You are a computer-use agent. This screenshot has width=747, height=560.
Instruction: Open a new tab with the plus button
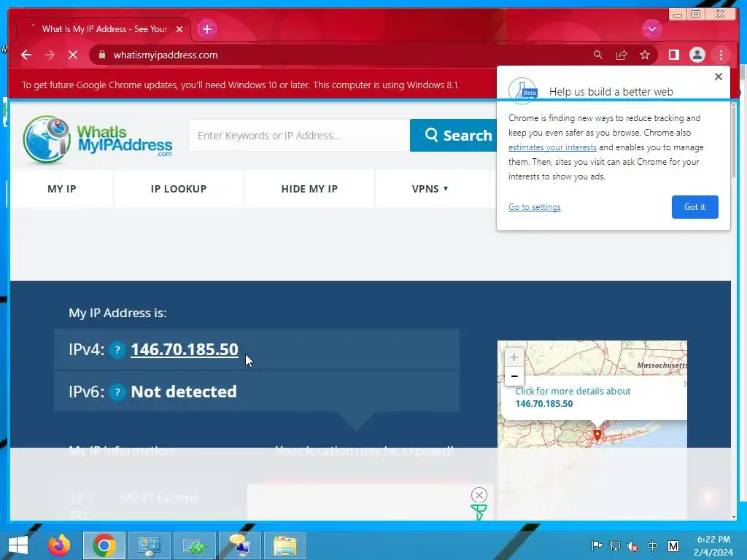pyautogui.click(x=206, y=29)
